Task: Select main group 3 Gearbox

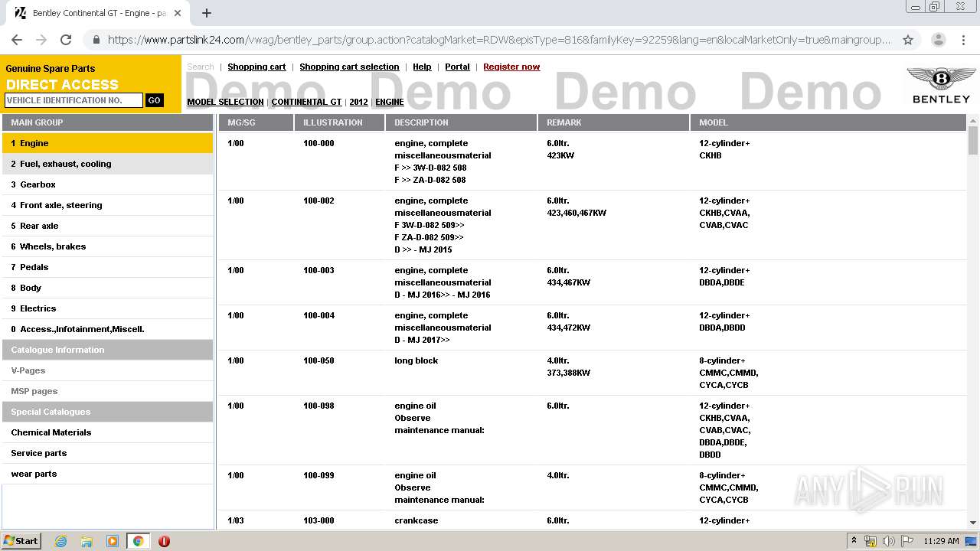Action: (x=107, y=184)
